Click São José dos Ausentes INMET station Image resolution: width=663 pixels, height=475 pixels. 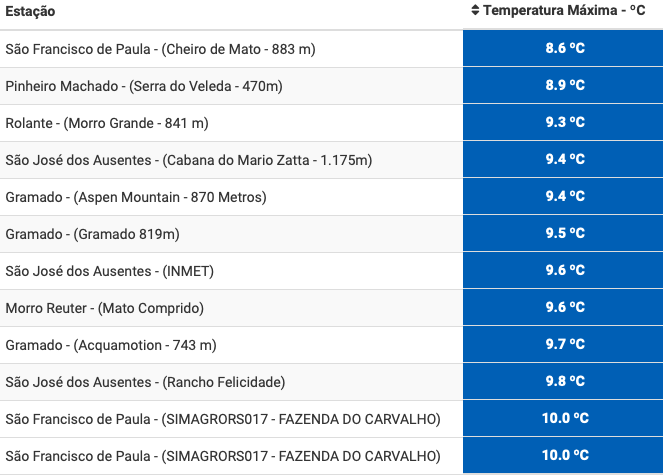point(110,271)
